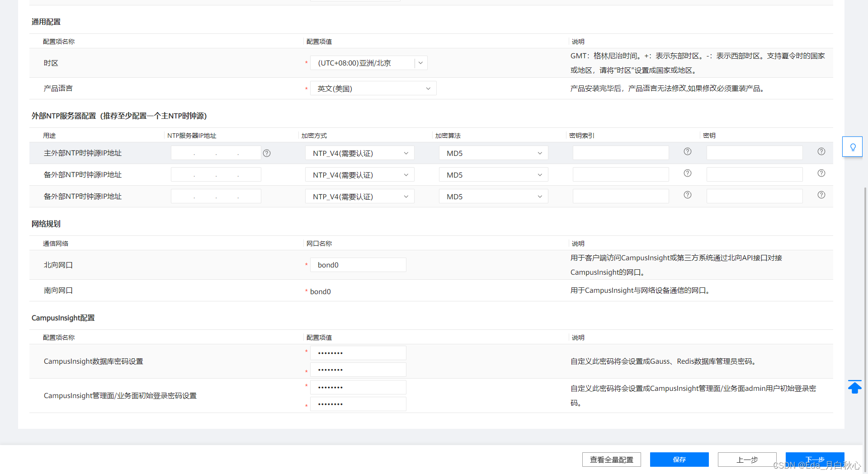Image resolution: width=868 pixels, height=474 pixels.
Task: Click key index help icon in primary NTP row
Action: pos(688,151)
